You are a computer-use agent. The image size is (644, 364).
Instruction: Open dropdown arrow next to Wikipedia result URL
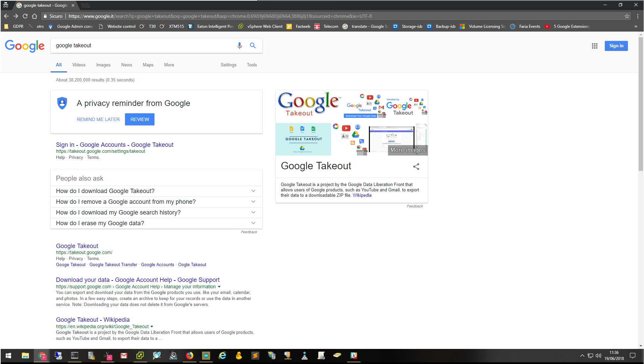click(x=152, y=327)
